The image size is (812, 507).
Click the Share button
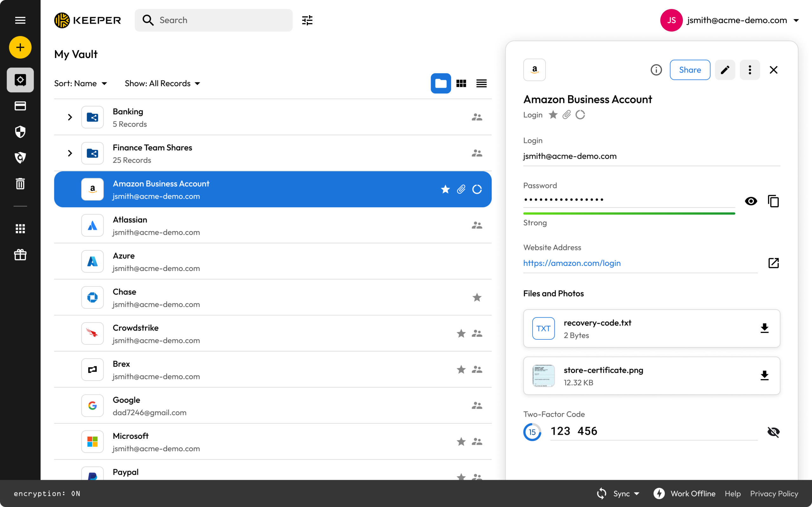click(x=690, y=70)
